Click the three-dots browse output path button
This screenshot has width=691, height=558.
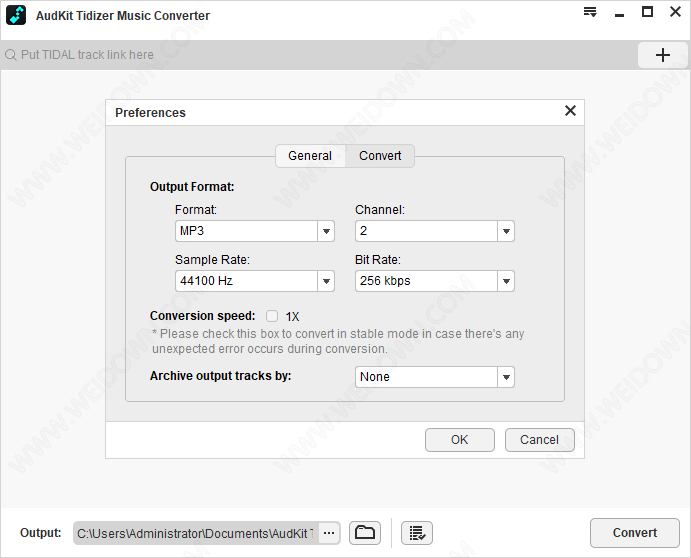[x=329, y=533]
